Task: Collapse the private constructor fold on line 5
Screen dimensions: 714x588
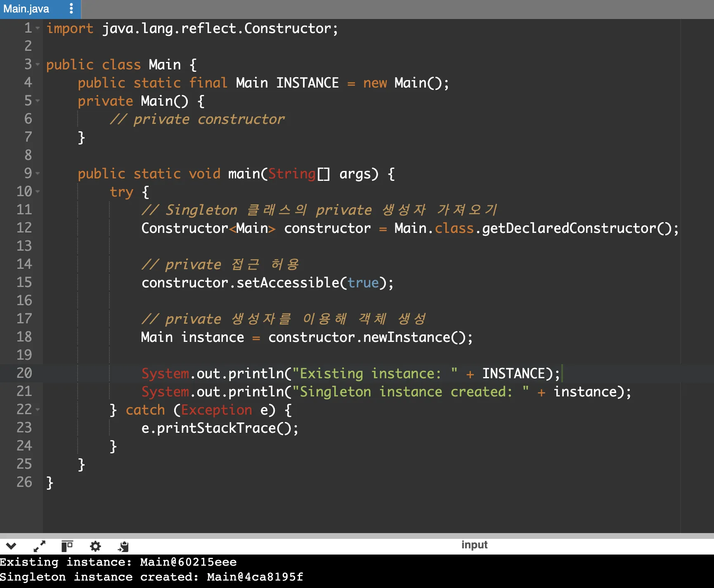Action: pos(38,101)
